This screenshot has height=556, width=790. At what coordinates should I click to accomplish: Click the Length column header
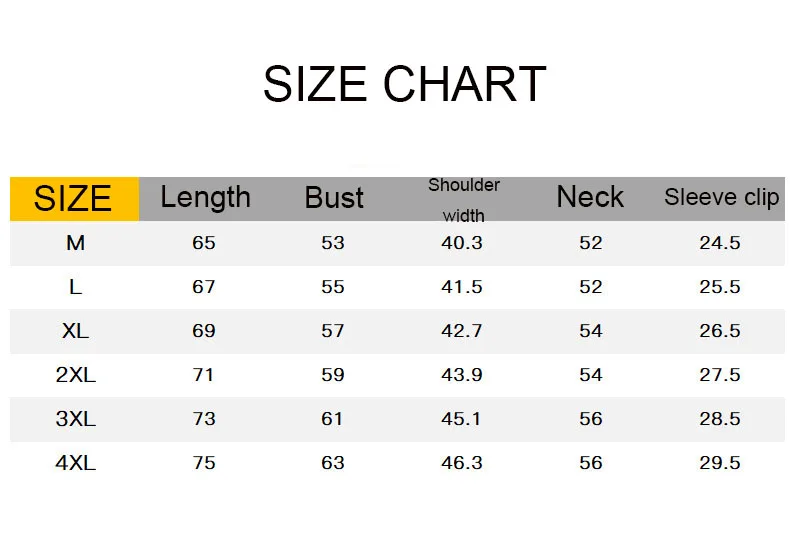pos(205,197)
